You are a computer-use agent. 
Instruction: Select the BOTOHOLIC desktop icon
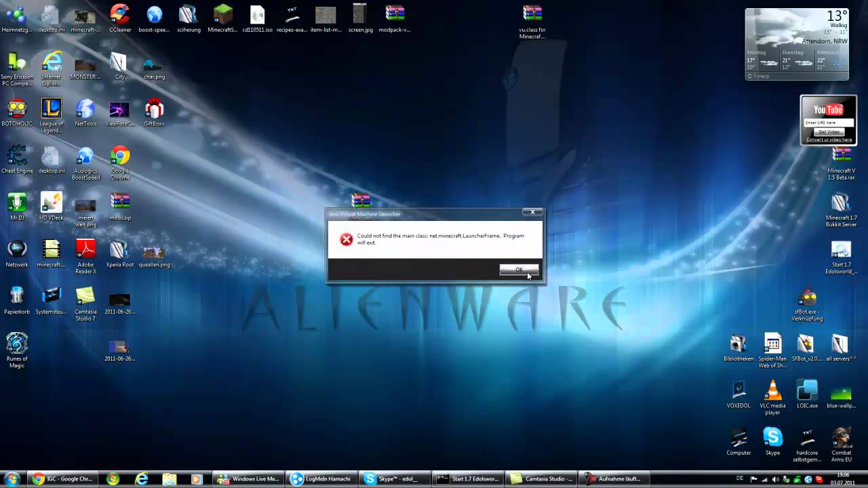pos(17,113)
